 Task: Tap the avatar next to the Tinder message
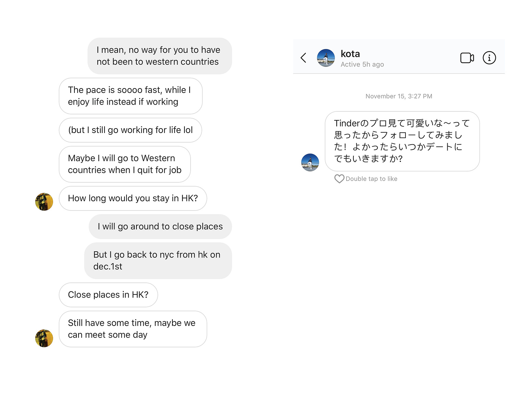(310, 162)
